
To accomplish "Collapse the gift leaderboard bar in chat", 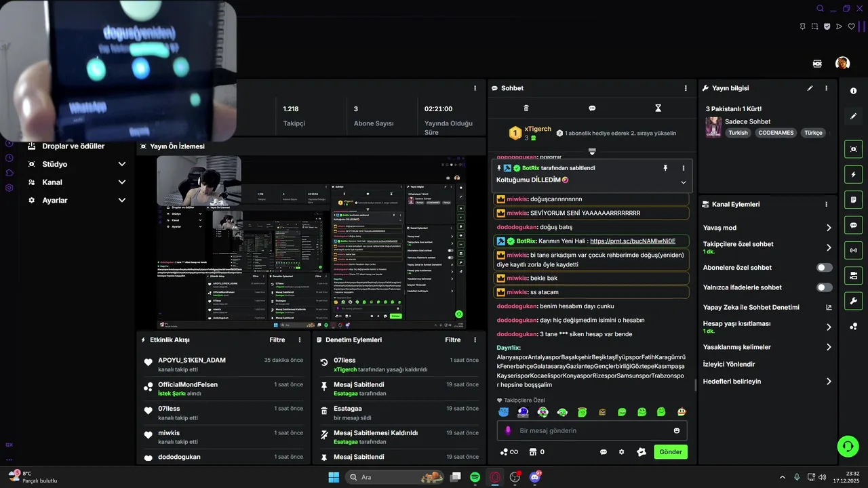I will pos(592,152).
